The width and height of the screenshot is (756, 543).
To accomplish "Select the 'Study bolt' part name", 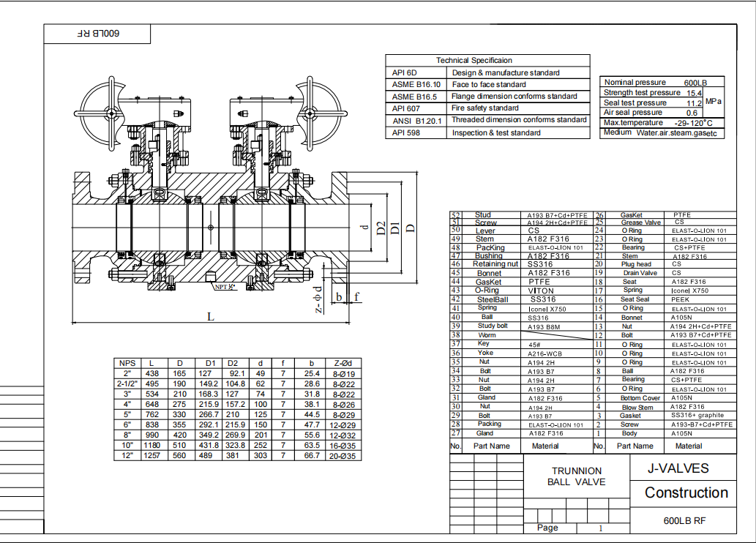I will [493, 326].
